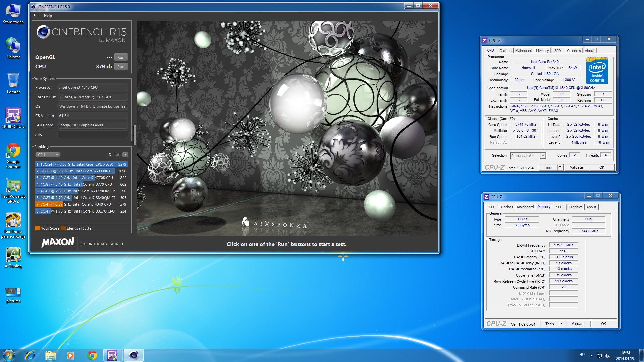Switch to Cinebench taskbar button
Image resolution: width=644 pixels, height=362 pixels.
click(x=134, y=355)
